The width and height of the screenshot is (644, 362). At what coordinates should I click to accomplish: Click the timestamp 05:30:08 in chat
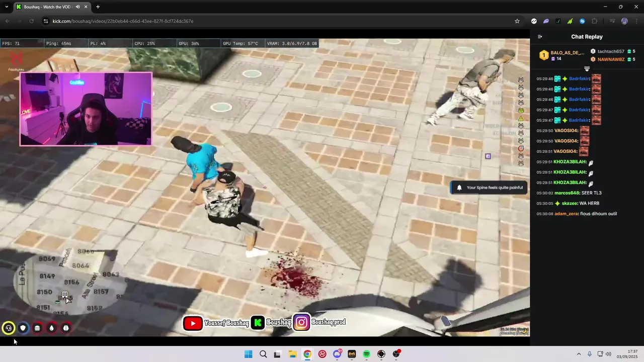click(x=545, y=214)
